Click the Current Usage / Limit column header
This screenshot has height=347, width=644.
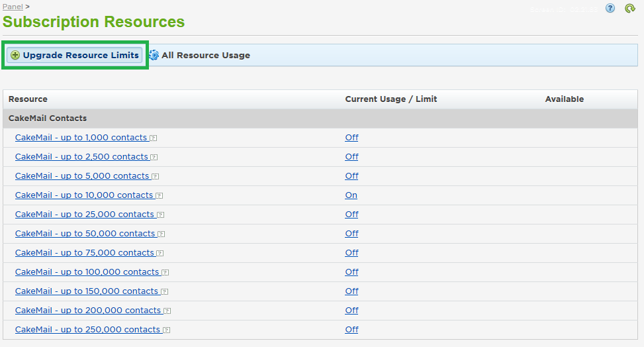point(391,99)
